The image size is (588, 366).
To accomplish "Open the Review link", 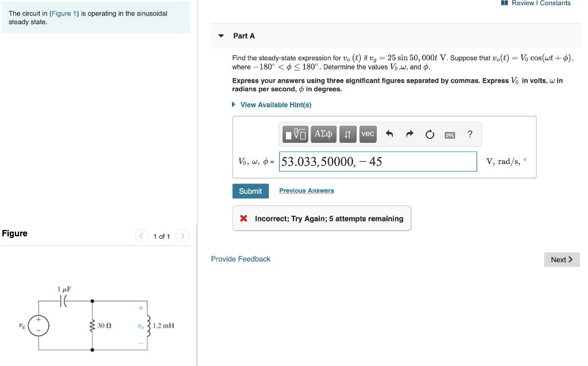I will coord(523,3).
